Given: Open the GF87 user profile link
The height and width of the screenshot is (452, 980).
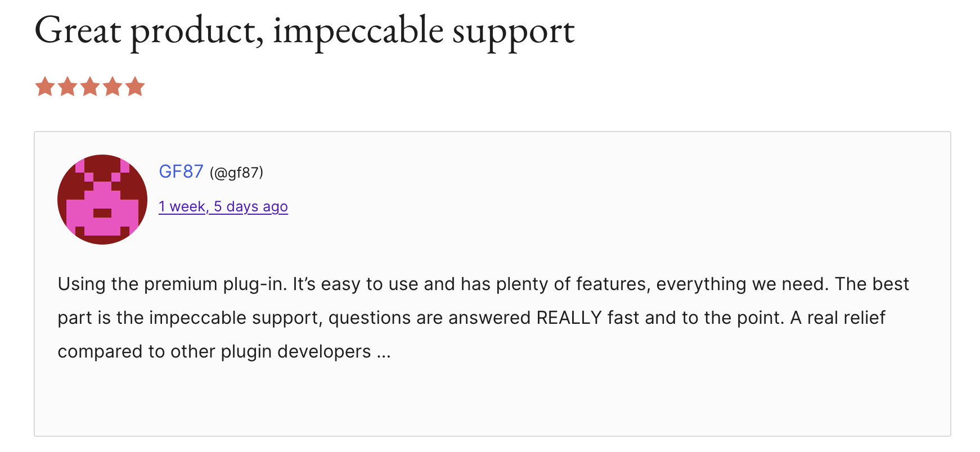Looking at the screenshot, I should click(181, 171).
